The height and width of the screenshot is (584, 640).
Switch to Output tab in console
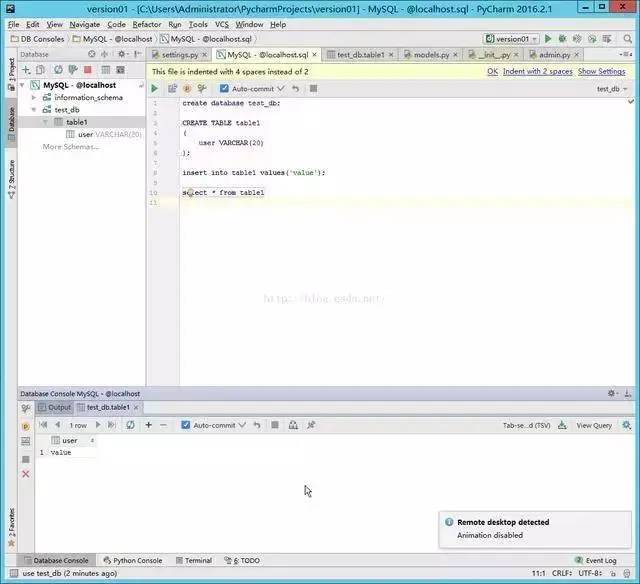[55, 407]
